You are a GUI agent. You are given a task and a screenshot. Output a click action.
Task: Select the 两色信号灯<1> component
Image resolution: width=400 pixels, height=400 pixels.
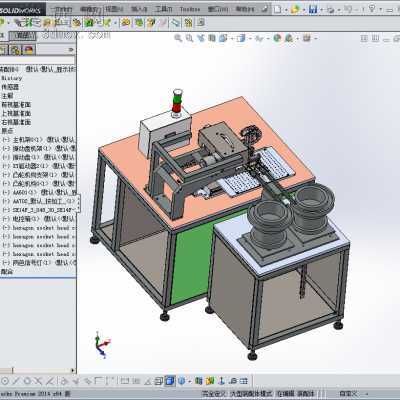click(39, 263)
